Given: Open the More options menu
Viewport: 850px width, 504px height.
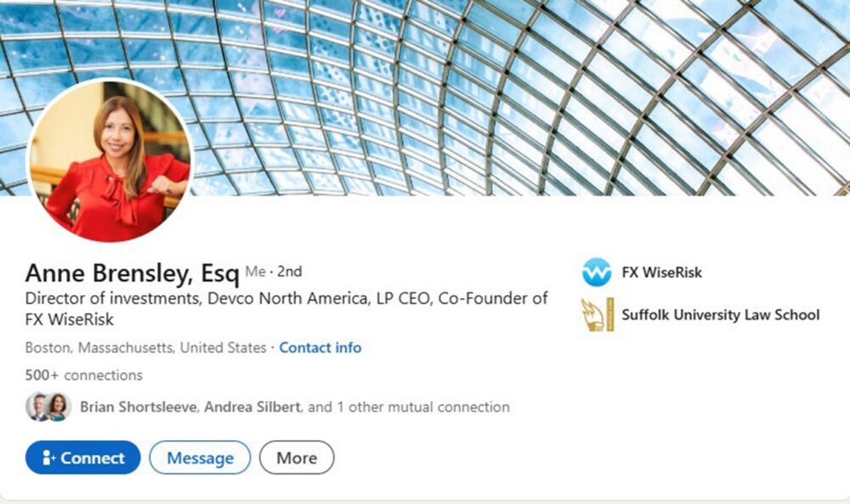Looking at the screenshot, I should pyautogui.click(x=296, y=457).
